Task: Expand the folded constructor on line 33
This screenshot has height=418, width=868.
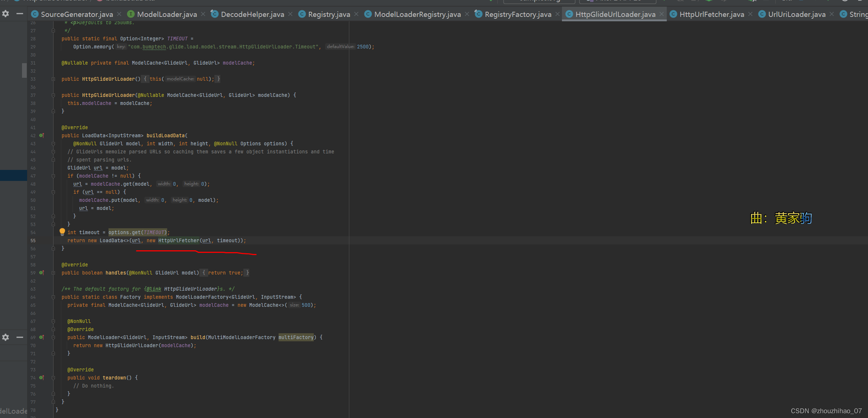Action: coord(53,79)
